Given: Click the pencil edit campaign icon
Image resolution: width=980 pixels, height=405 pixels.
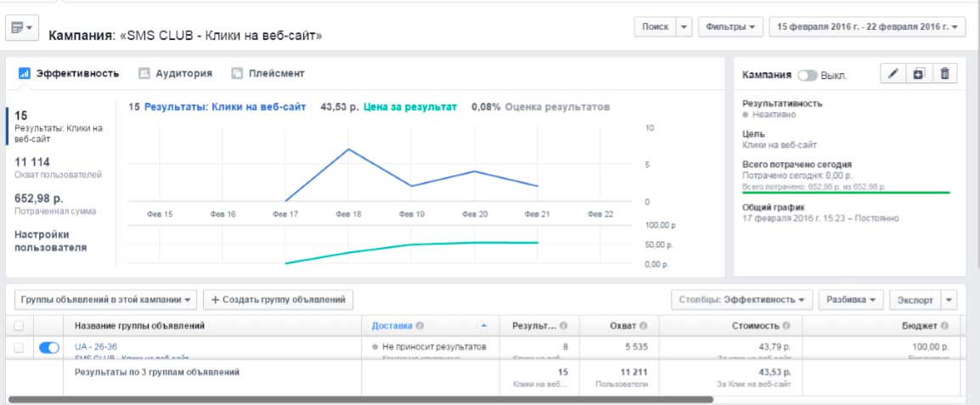Looking at the screenshot, I should coord(893,73).
